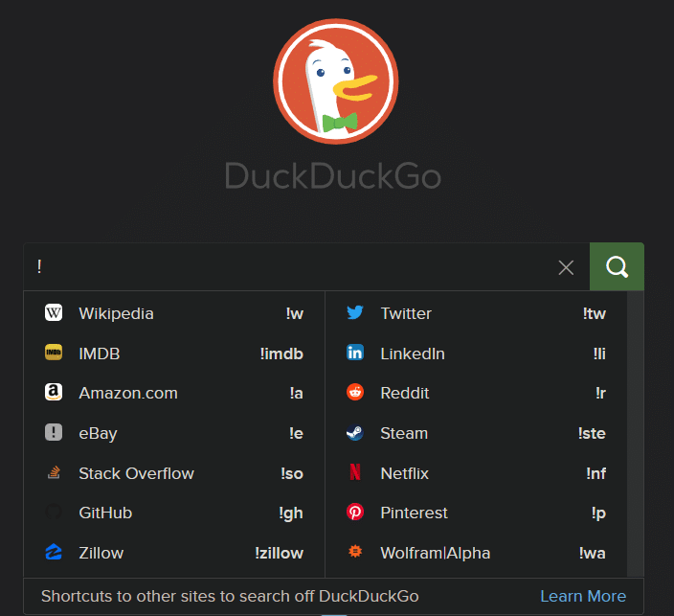Click the Steam icon
The image size is (674, 616).
click(x=355, y=432)
